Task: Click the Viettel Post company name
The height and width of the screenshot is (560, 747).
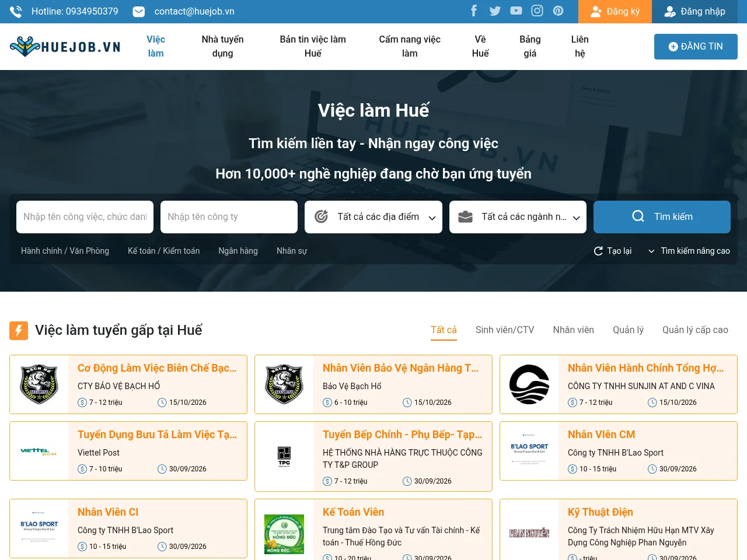Action: click(x=99, y=453)
